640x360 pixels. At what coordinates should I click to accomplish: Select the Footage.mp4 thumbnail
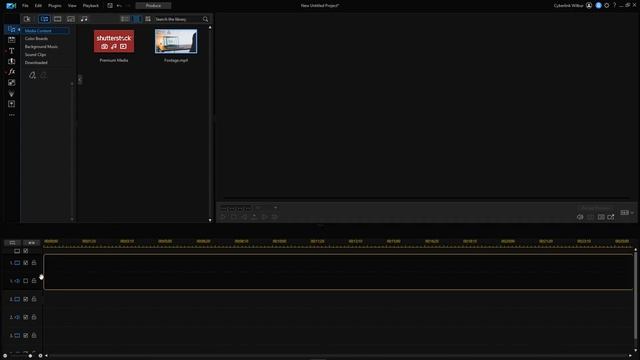click(x=176, y=41)
